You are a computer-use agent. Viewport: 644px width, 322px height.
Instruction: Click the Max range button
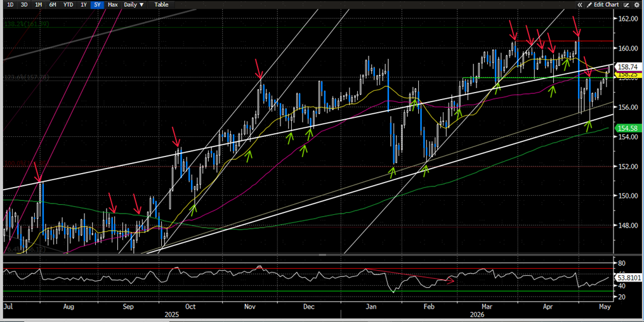[x=112, y=4]
